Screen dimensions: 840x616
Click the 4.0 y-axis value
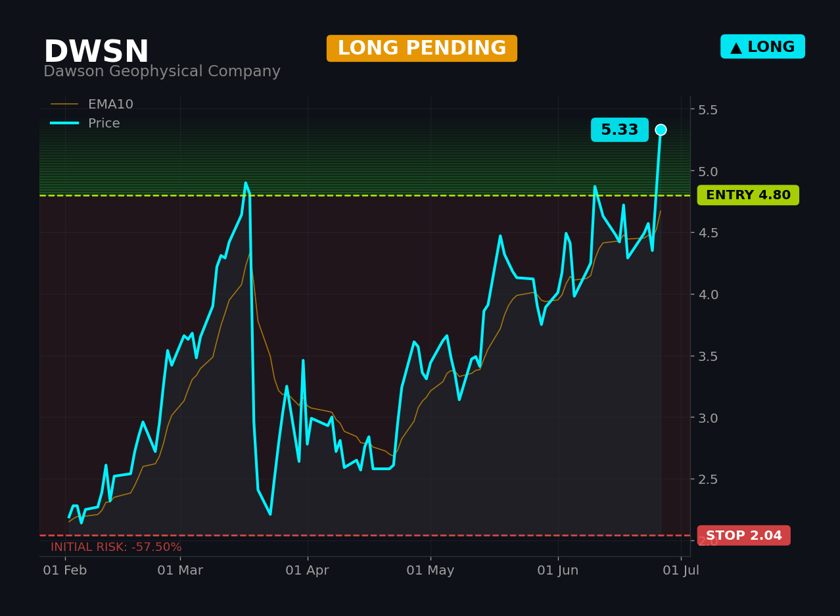tap(708, 294)
